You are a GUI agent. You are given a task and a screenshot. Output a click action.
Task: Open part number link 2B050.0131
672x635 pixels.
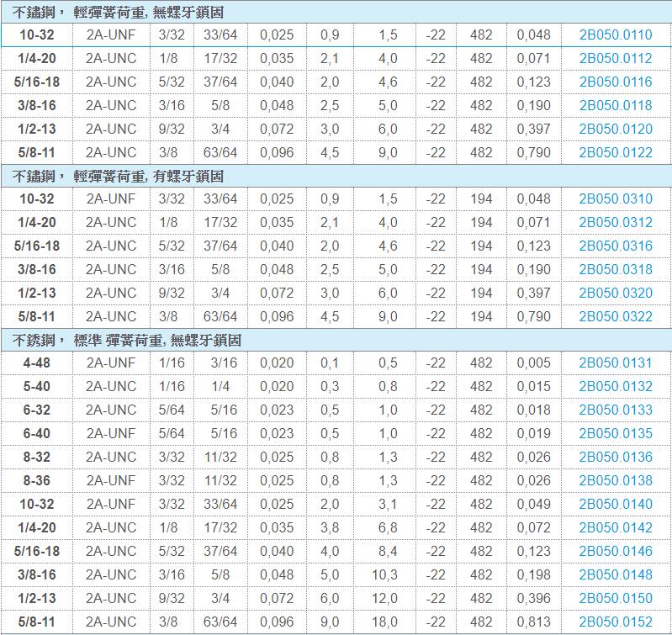click(x=615, y=363)
